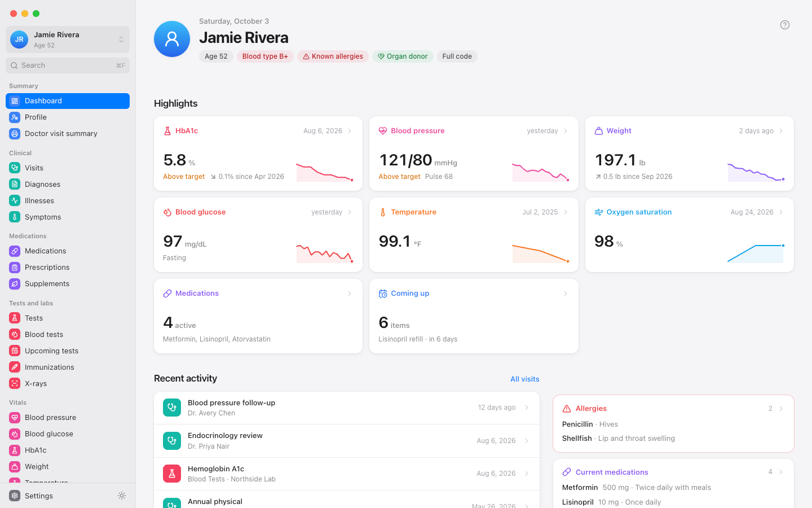Select Dashboard in the sidebar
Image resolution: width=812 pixels, height=508 pixels.
(x=68, y=101)
